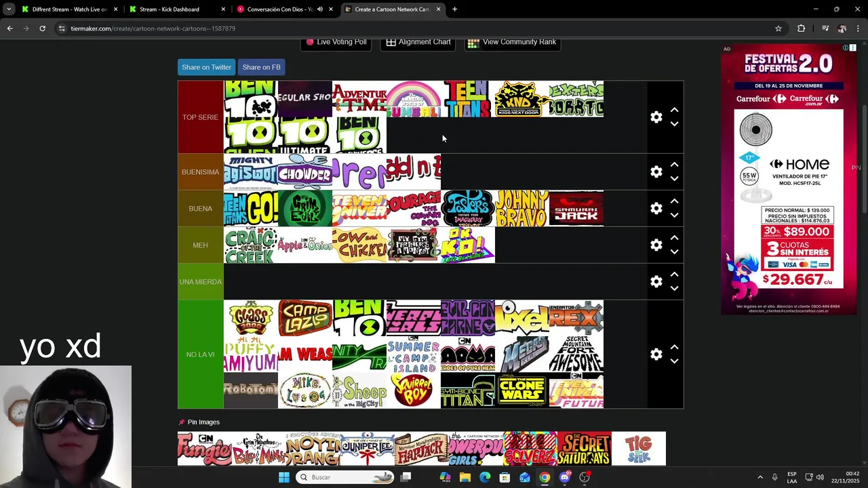This screenshot has width=868, height=488.
Task: Move UNA MIERDA tier up with arrow
Action: point(674,274)
